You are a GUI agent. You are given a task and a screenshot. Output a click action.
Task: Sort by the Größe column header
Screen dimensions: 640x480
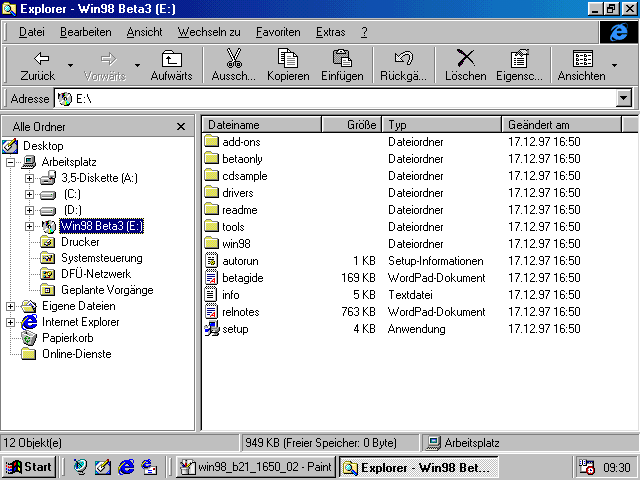[x=352, y=124]
